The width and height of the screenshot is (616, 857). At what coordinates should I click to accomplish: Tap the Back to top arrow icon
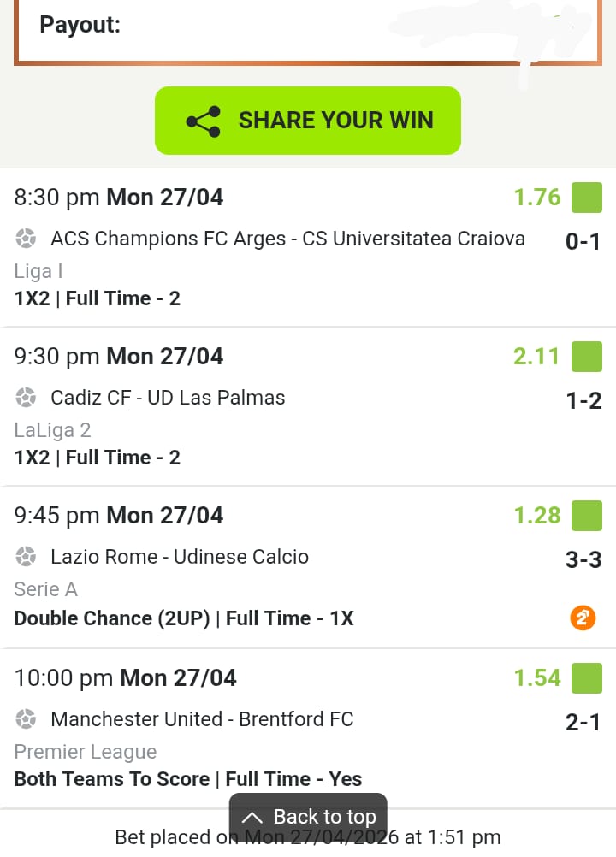pyautogui.click(x=252, y=818)
